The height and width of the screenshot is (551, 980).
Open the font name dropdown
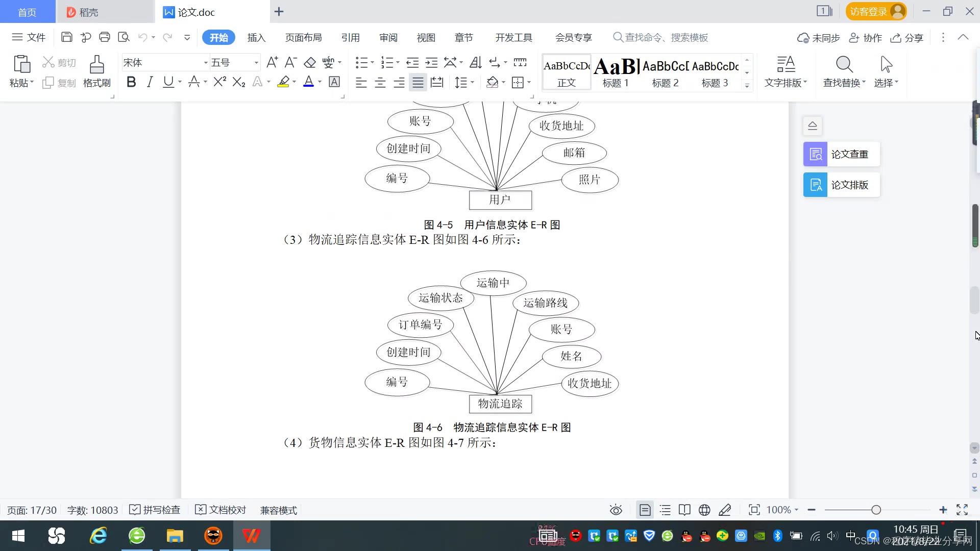(x=206, y=63)
